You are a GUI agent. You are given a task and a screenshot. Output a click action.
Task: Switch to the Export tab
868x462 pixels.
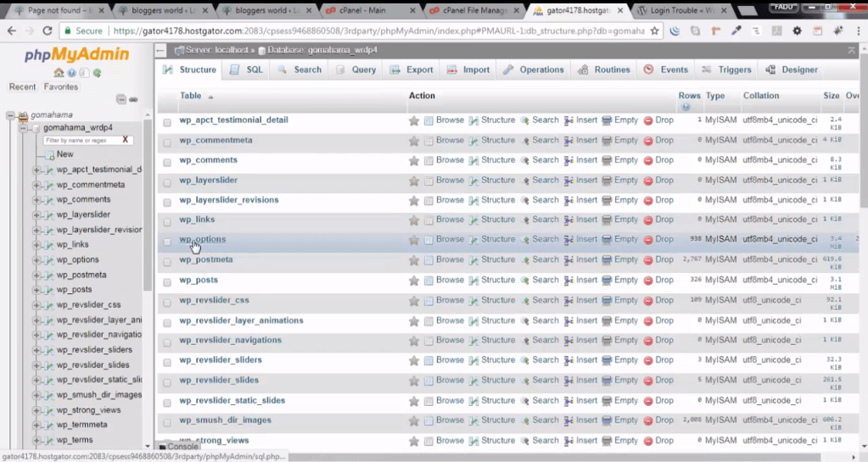coord(412,70)
